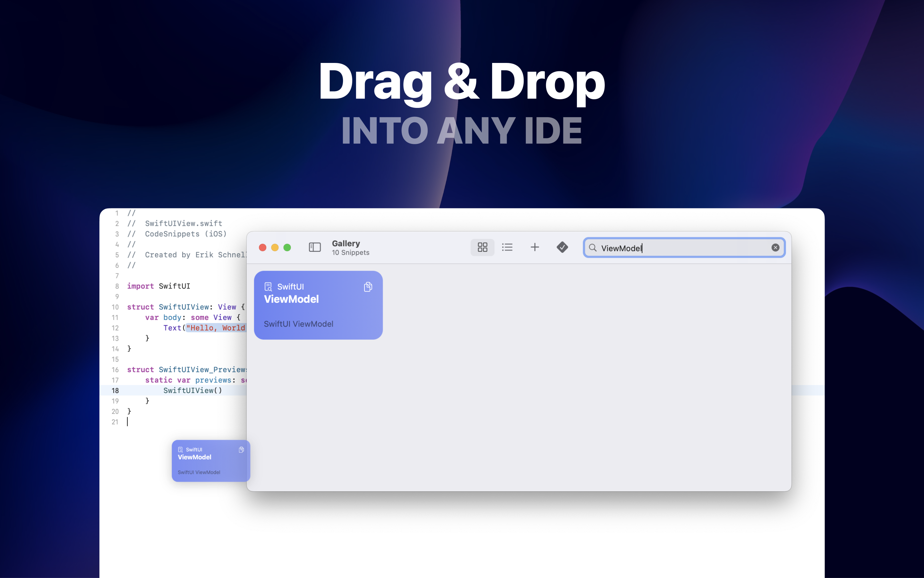Click 'var body: some View' line in editor

pos(193,317)
